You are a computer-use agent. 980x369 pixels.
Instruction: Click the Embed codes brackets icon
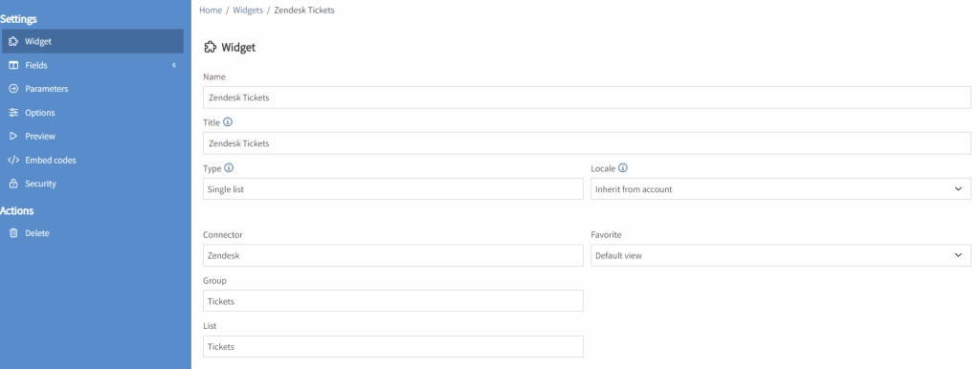point(13,160)
